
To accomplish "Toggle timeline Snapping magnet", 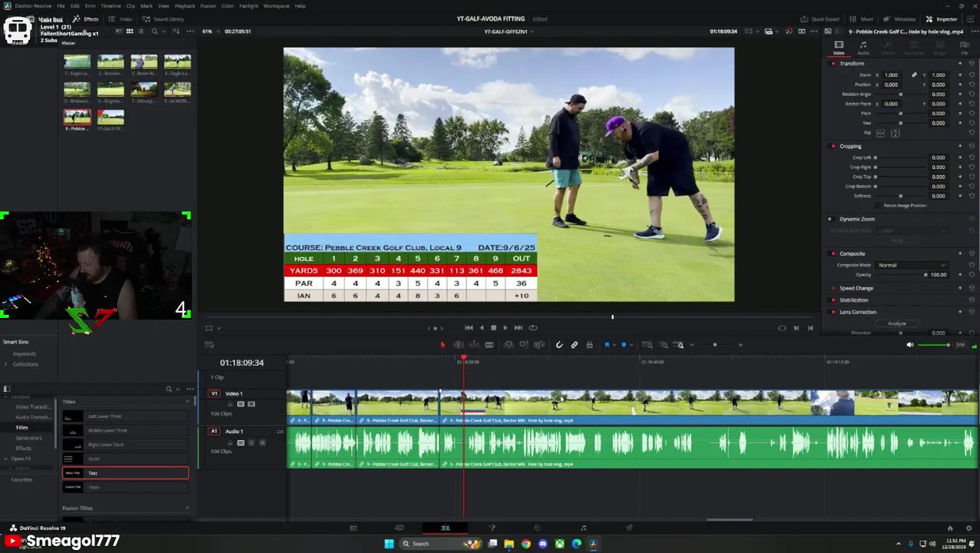I will (x=559, y=345).
